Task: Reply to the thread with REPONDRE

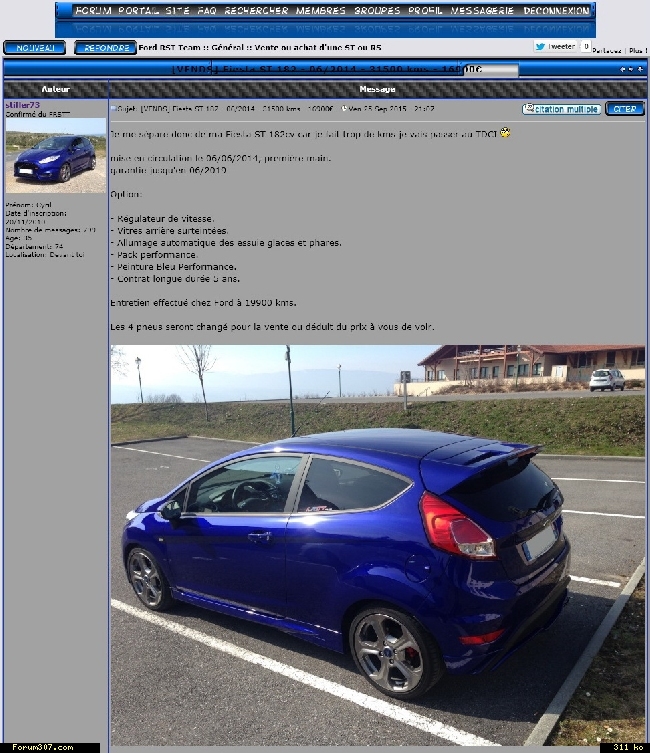Action: (106, 48)
